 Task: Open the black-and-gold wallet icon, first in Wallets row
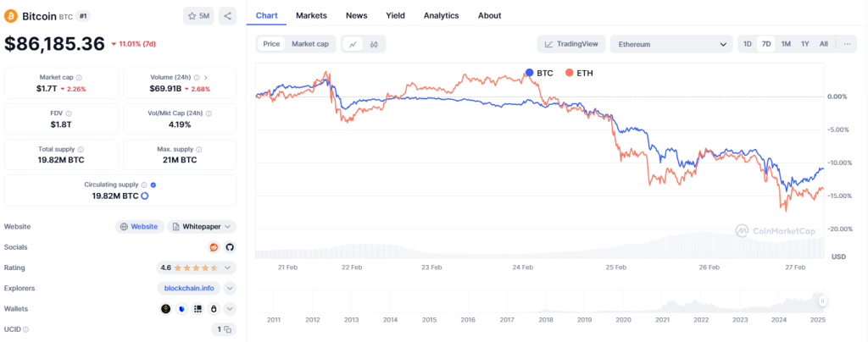[x=165, y=309]
